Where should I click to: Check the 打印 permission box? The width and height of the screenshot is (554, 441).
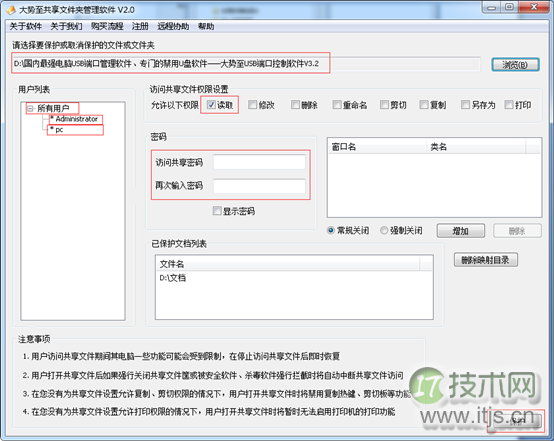pos(509,105)
